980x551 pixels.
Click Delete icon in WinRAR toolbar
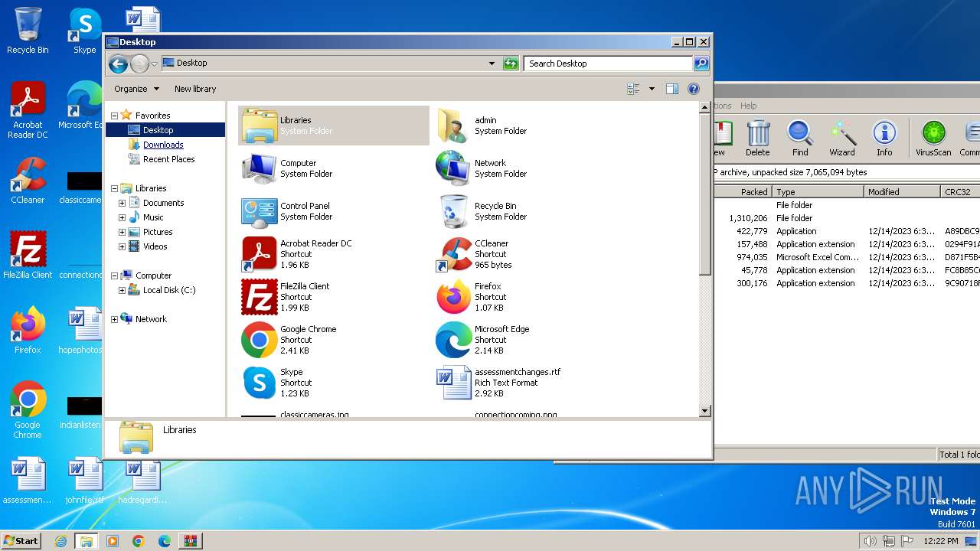(758, 139)
